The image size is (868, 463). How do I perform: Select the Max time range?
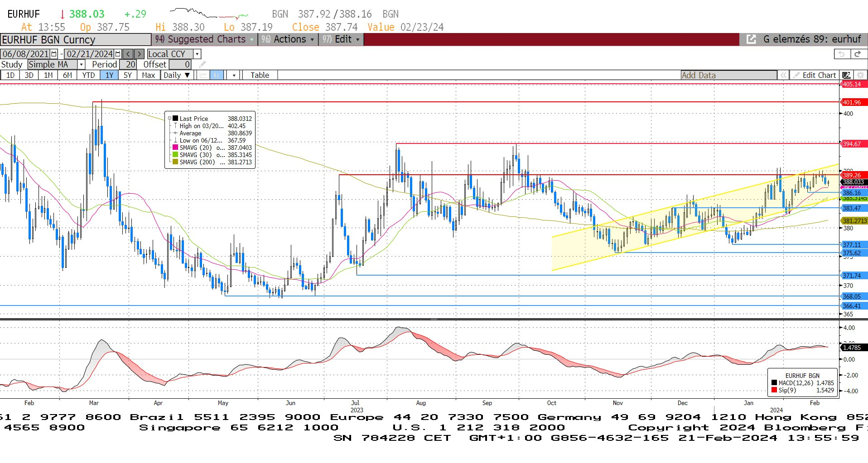pyautogui.click(x=148, y=75)
